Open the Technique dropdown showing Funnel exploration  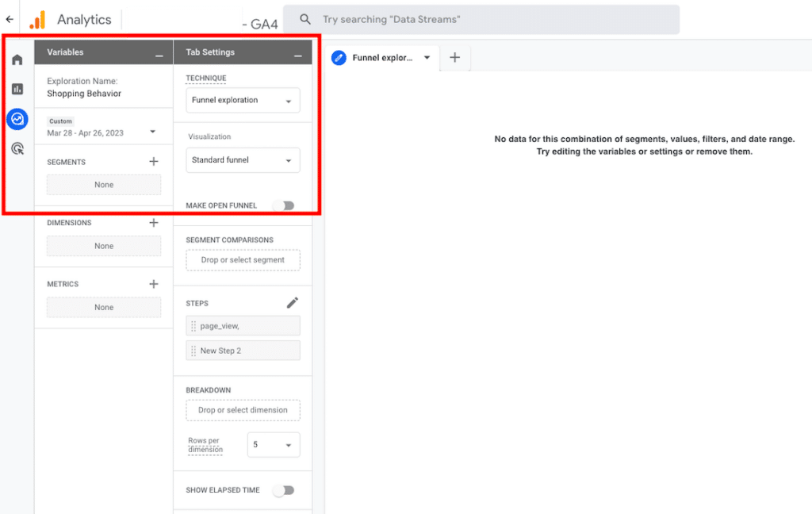(243, 101)
